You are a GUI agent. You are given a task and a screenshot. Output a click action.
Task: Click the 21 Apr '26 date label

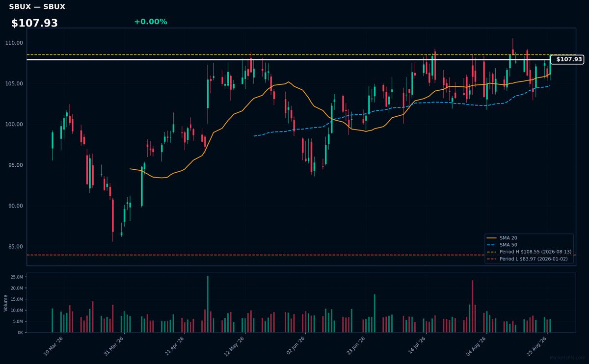click(x=175, y=345)
